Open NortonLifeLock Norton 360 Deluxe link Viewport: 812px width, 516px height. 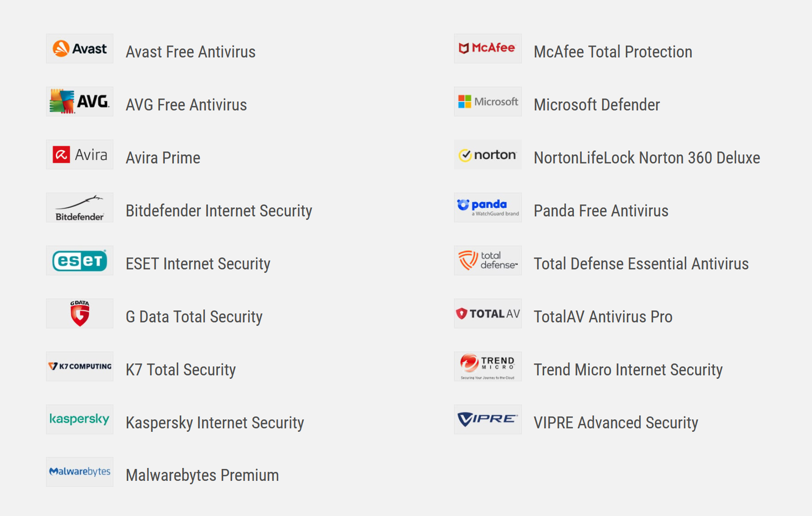647,158
